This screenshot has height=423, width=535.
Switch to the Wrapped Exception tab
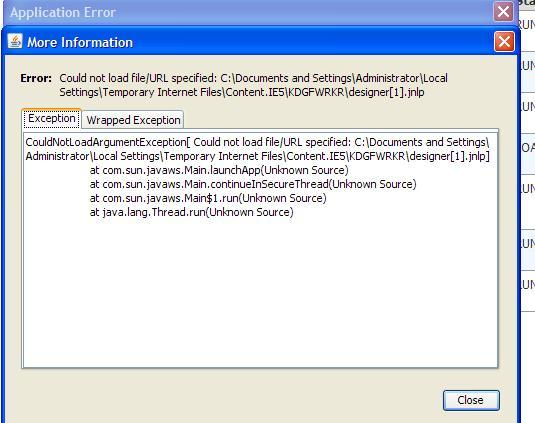pos(133,120)
